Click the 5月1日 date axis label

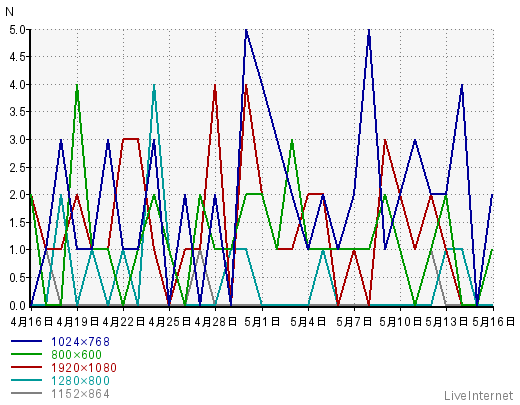click(262, 322)
